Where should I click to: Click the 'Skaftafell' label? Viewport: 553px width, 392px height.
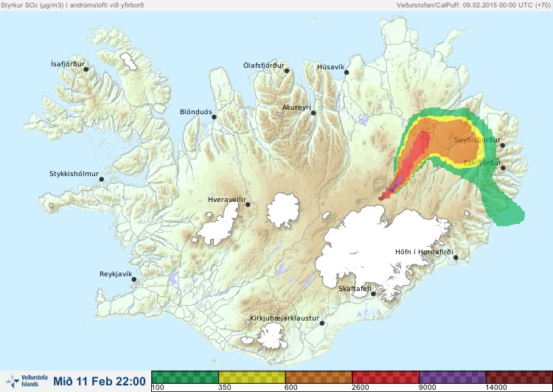[x=355, y=289]
